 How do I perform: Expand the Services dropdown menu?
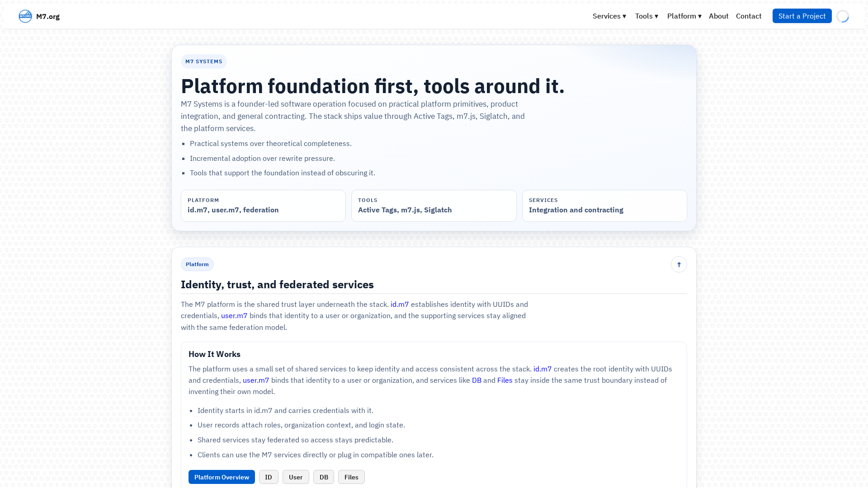tap(609, 16)
